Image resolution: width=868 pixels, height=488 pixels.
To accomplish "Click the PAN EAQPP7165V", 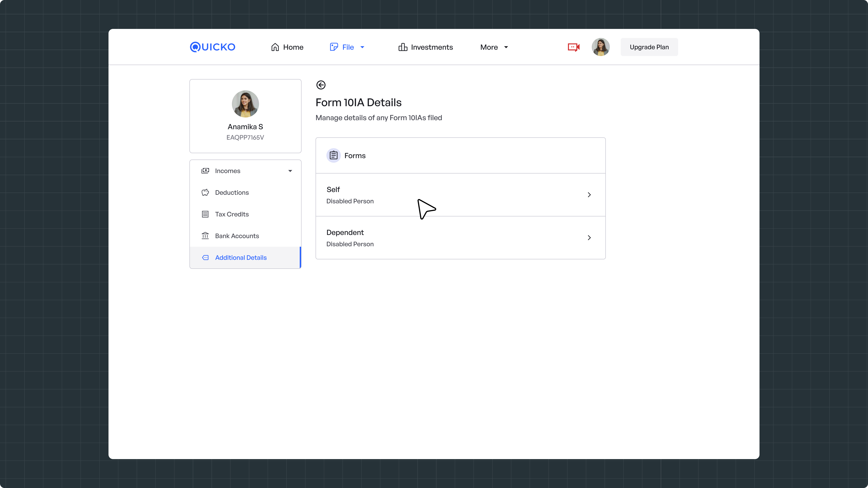I will 245,137.
